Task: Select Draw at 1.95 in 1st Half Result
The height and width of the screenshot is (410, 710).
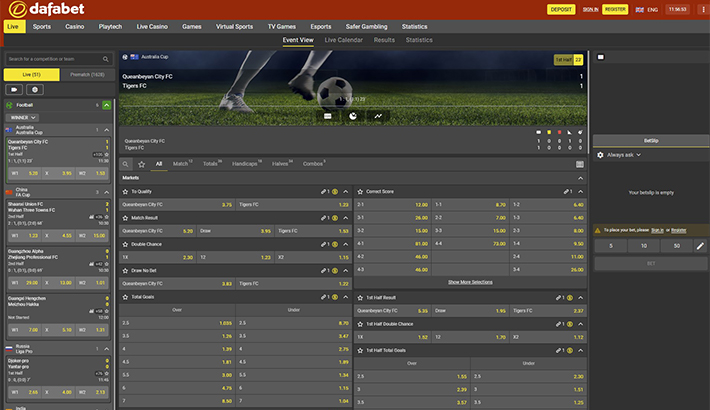Action: click(470, 311)
